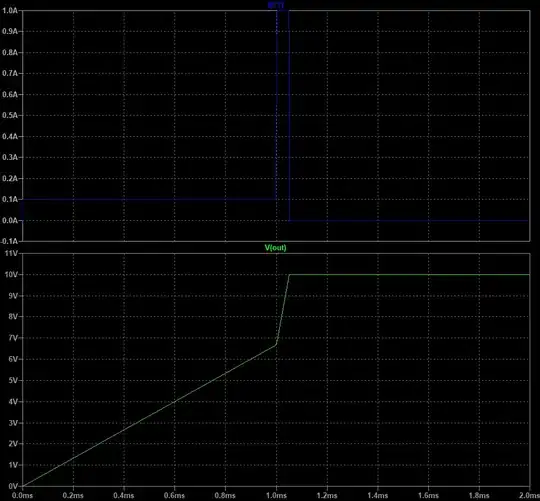Viewport: 540px width, 501px height.
Task: Click the 11V vertical axis label
Action: (11, 253)
